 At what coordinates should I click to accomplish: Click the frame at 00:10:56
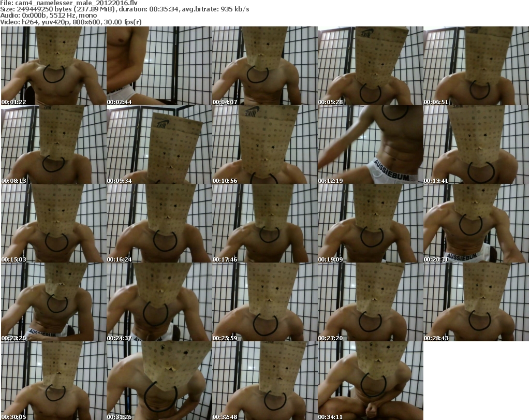point(264,144)
